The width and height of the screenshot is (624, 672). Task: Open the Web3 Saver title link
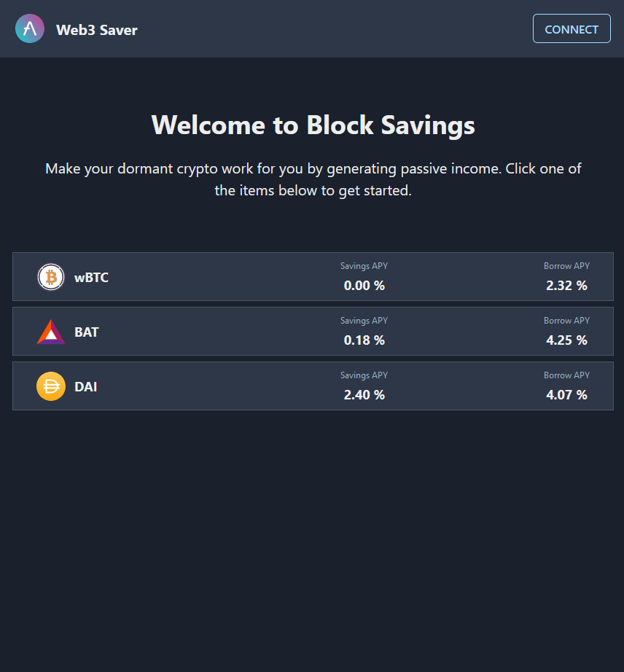pos(97,30)
